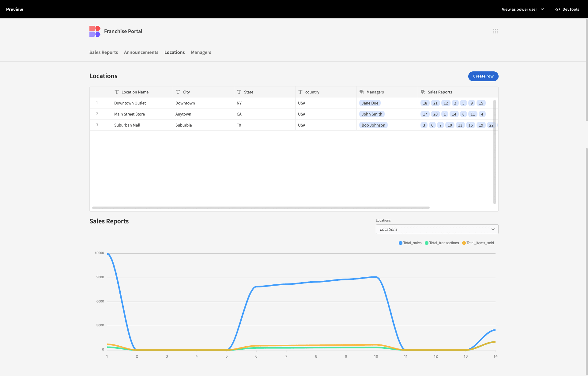The image size is (588, 376).
Task: Click the Suburbia city cell
Action: coord(203,125)
